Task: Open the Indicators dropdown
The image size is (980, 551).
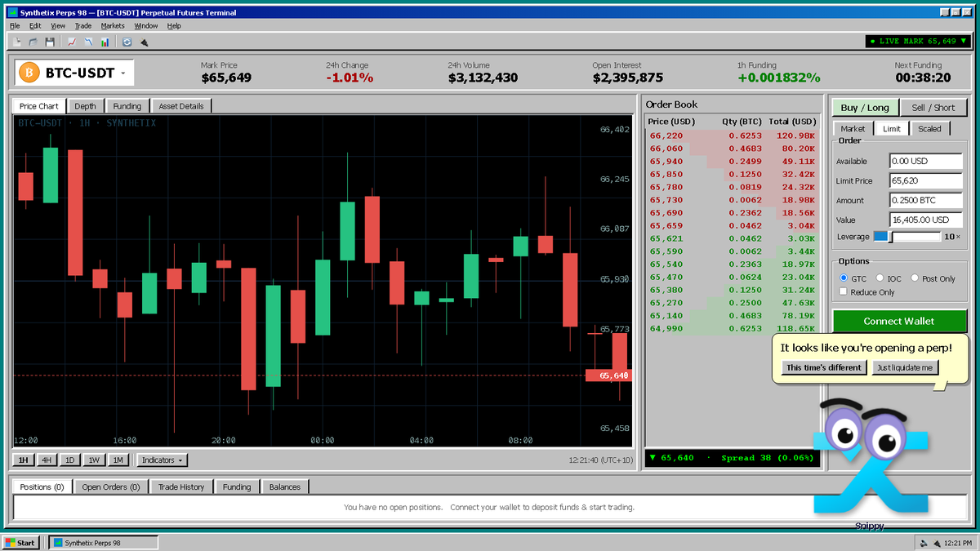Action: point(163,460)
